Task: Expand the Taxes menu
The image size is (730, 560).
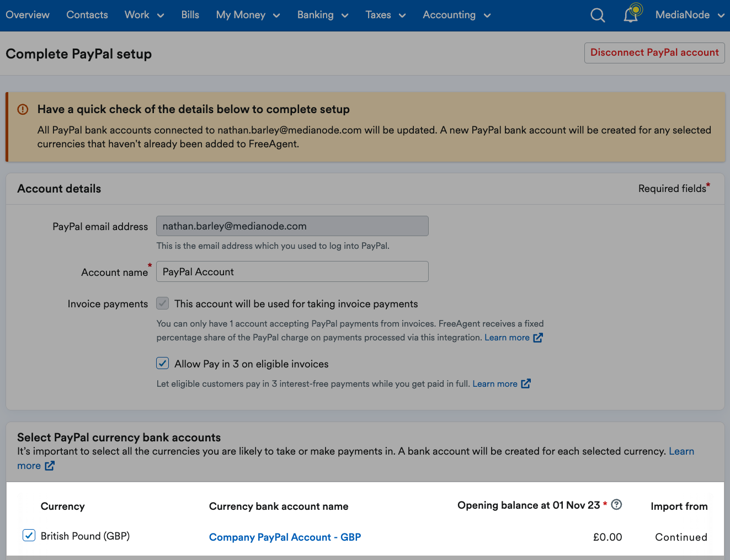Action: [386, 15]
